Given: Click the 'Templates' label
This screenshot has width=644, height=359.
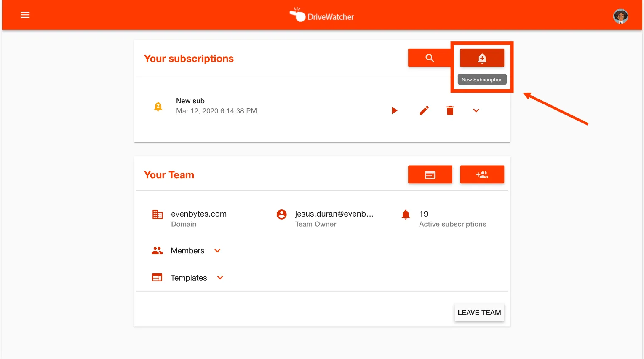Looking at the screenshot, I should coord(189,278).
